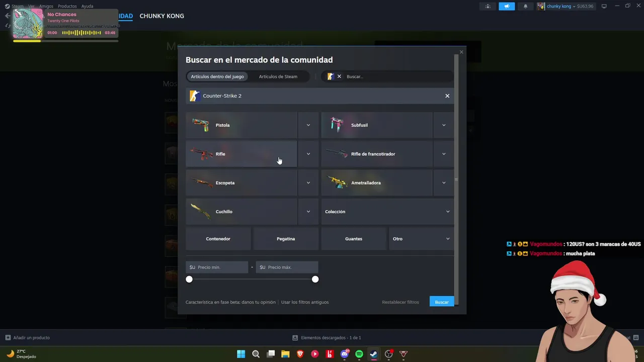Click the friends icon in top bar

point(488,6)
